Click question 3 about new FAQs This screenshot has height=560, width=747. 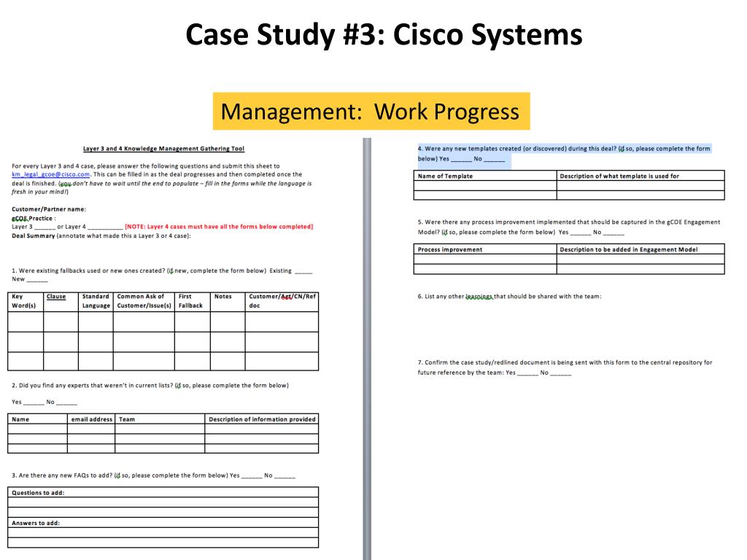pyautogui.click(x=153, y=475)
